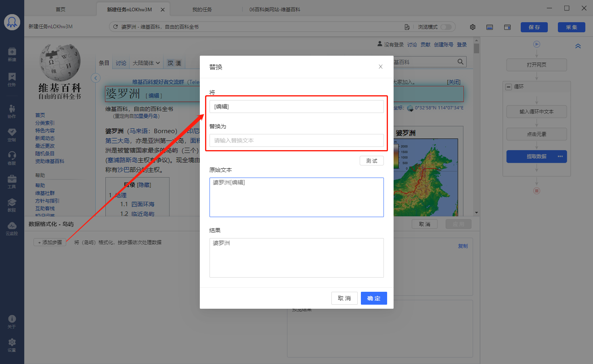The image size is (593, 364).
Task: Click the 复制 link
Action: click(x=463, y=246)
